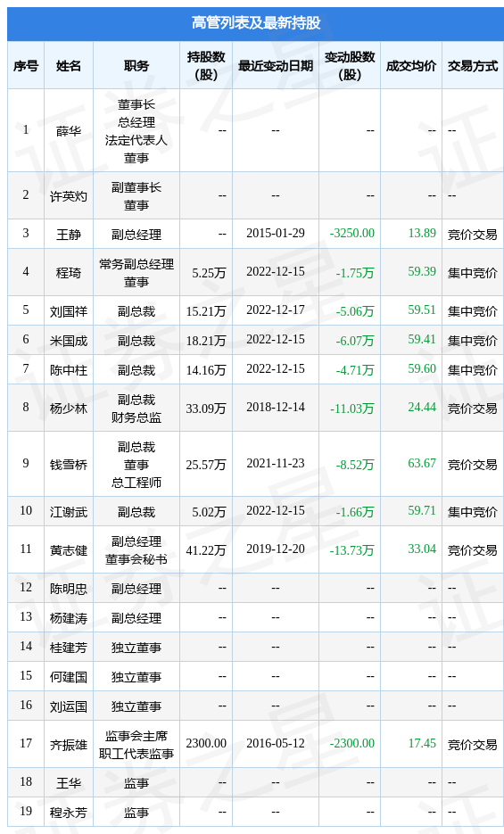Click the average price 33.04
Screen dimensions: 504x834
(x=422, y=549)
